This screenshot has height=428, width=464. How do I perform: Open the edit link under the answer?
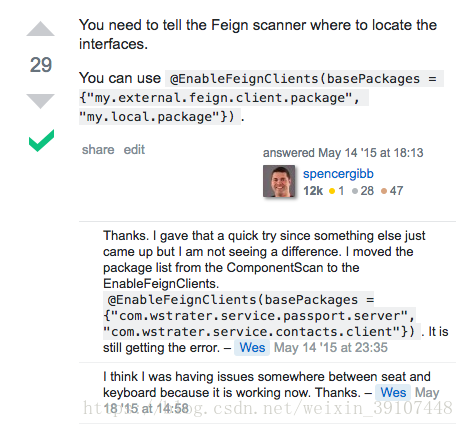click(134, 150)
